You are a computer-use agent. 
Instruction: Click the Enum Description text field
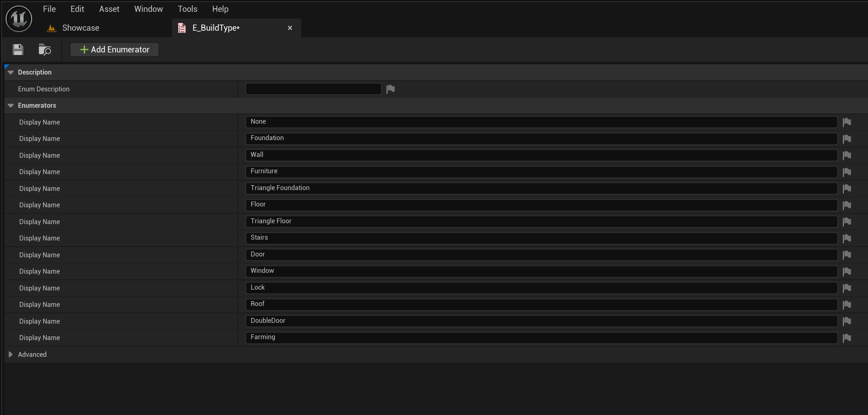313,89
